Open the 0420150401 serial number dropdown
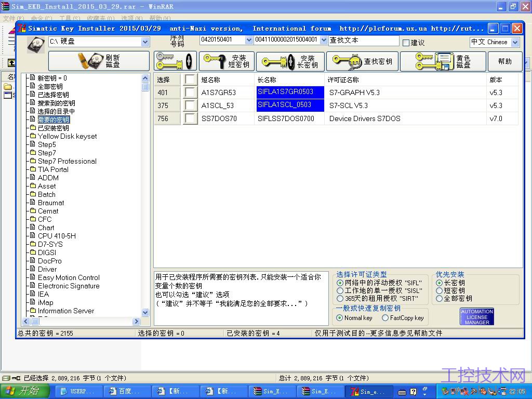 click(249, 39)
